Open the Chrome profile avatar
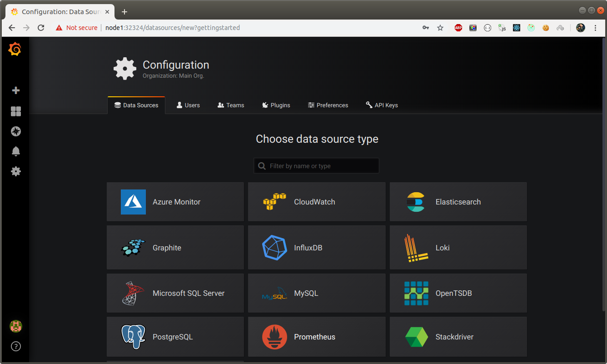Viewport: 607px width, 364px height. tap(581, 28)
